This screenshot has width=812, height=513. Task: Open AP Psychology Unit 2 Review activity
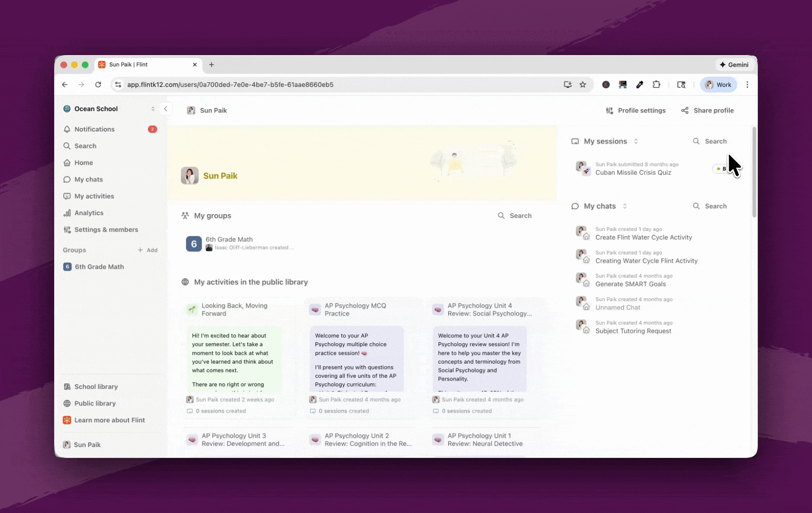point(363,440)
